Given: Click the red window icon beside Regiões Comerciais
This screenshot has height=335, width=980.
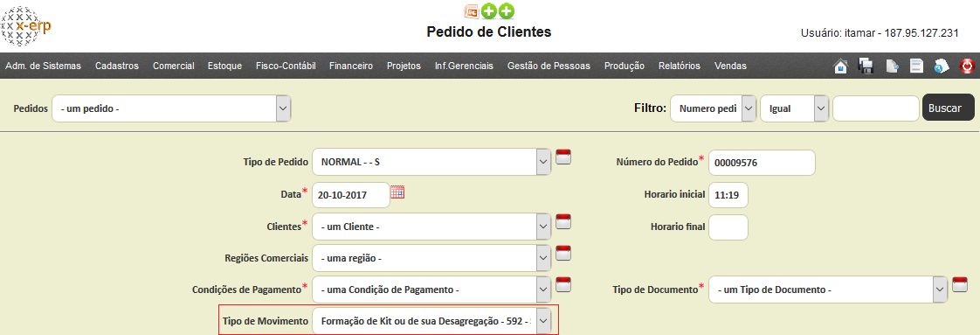Looking at the screenshot, I should [x=563, y=253].
